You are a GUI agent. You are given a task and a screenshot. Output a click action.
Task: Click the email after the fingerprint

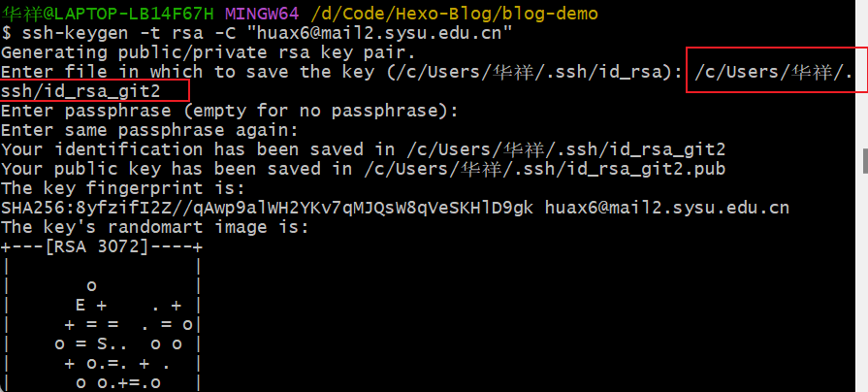click(x=667, y=208)
